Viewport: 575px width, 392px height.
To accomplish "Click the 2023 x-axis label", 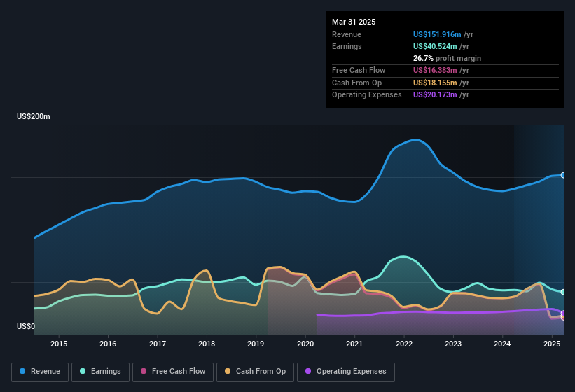I will (453, 344).
